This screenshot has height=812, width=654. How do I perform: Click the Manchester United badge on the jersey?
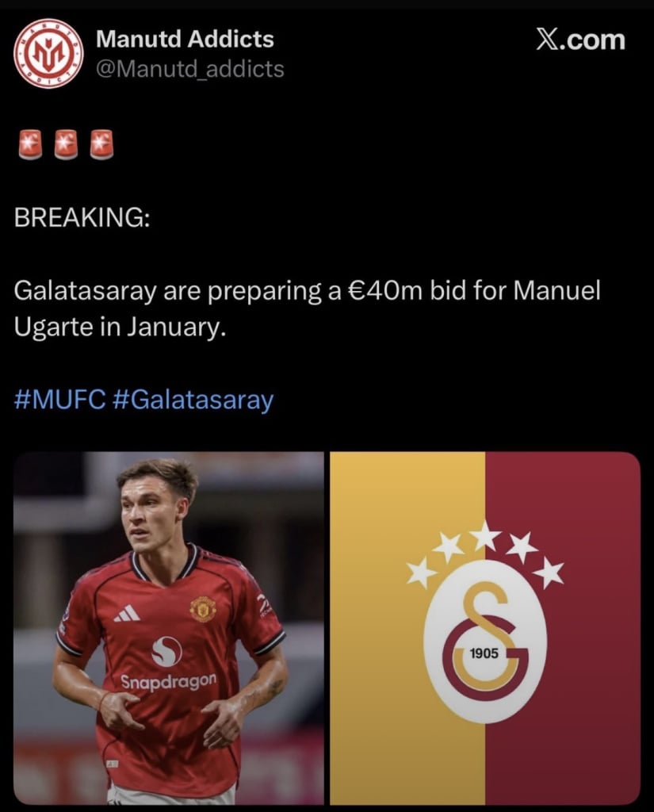click(x=202, y=608)
